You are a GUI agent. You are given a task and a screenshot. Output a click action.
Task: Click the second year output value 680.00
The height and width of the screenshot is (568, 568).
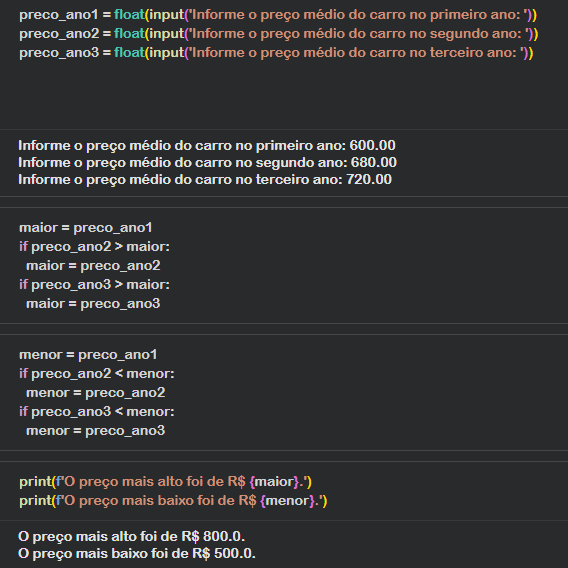point(373,163)
